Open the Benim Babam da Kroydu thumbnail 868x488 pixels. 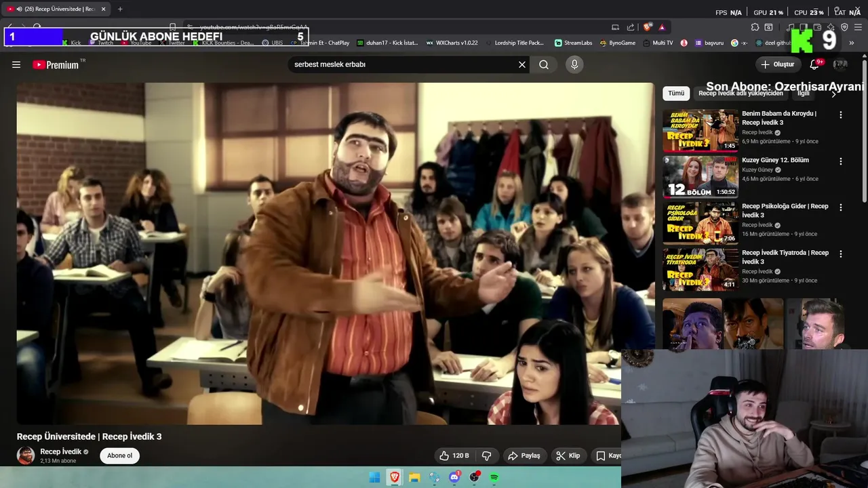tap(701, 130)
